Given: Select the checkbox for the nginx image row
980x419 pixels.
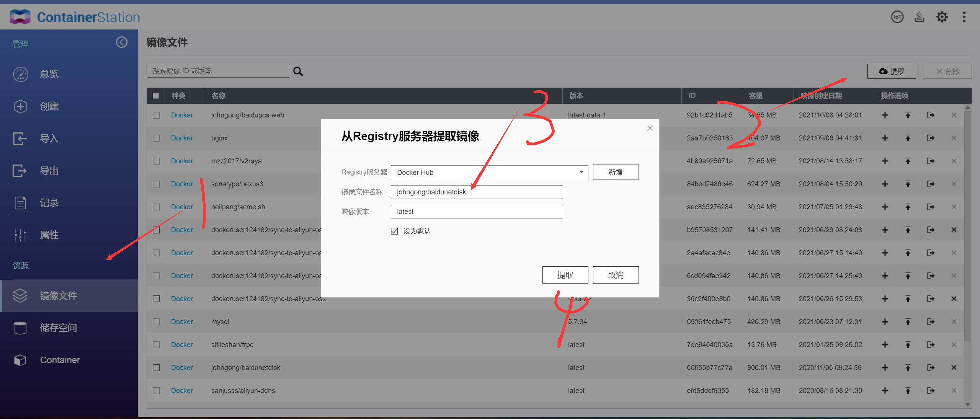Looking at the screenshot, I should 156,138.
